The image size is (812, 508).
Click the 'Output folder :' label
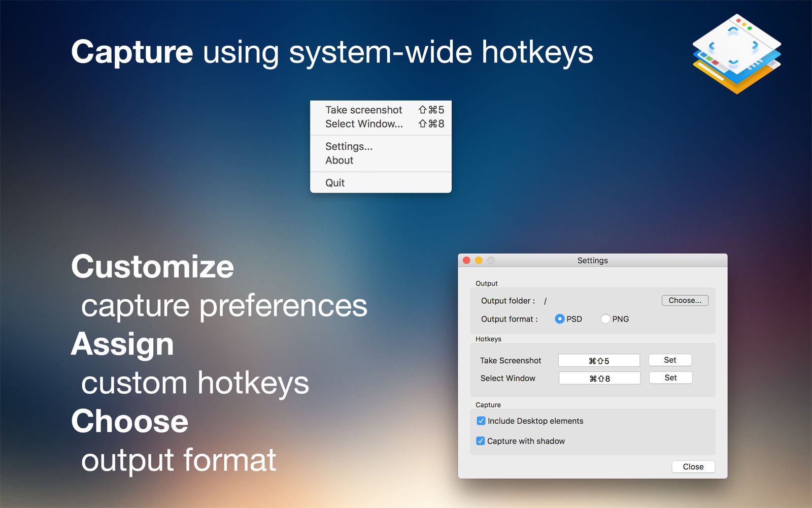tap(508, 301)
